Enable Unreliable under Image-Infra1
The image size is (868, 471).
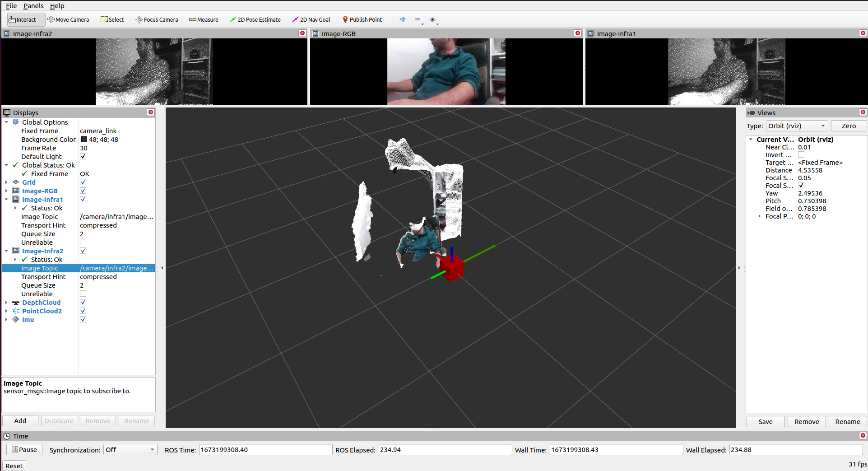(83, 242)
